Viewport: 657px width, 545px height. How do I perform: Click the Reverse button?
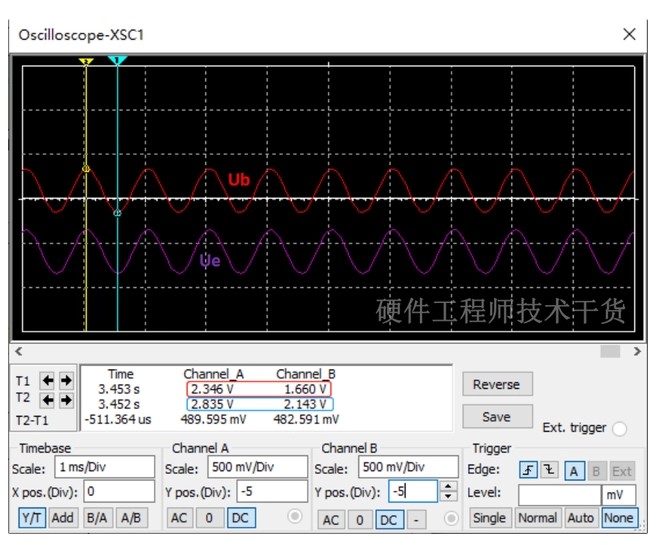pos(497,384)
